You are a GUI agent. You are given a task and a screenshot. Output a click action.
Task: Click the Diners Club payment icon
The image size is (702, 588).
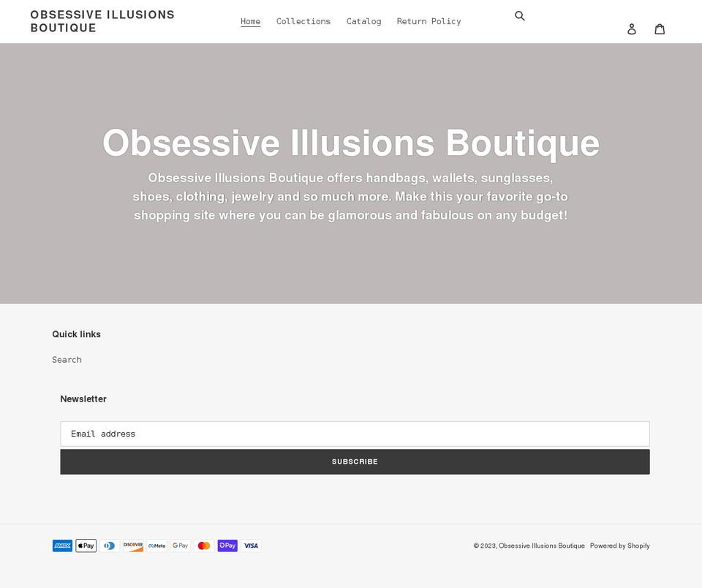(x=109, y=546)
